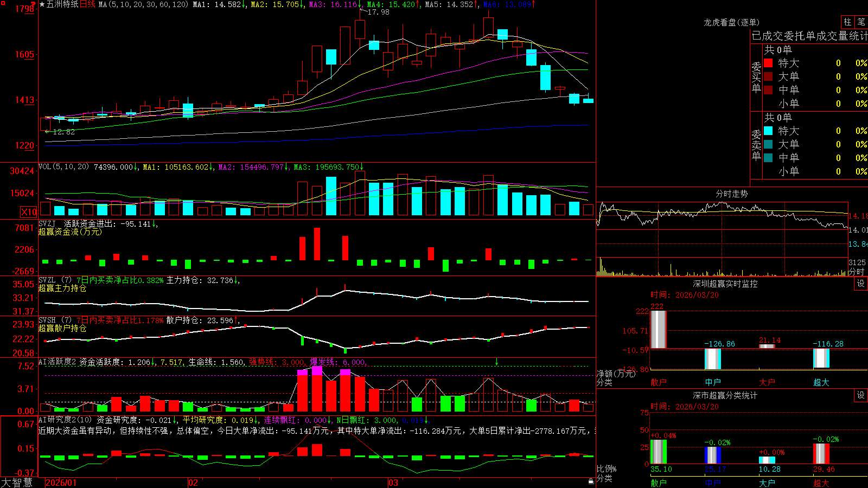This screenshot has width=868, height=488.
Task: Click the 分时走势 panel title
Action: tap(732, 194)
